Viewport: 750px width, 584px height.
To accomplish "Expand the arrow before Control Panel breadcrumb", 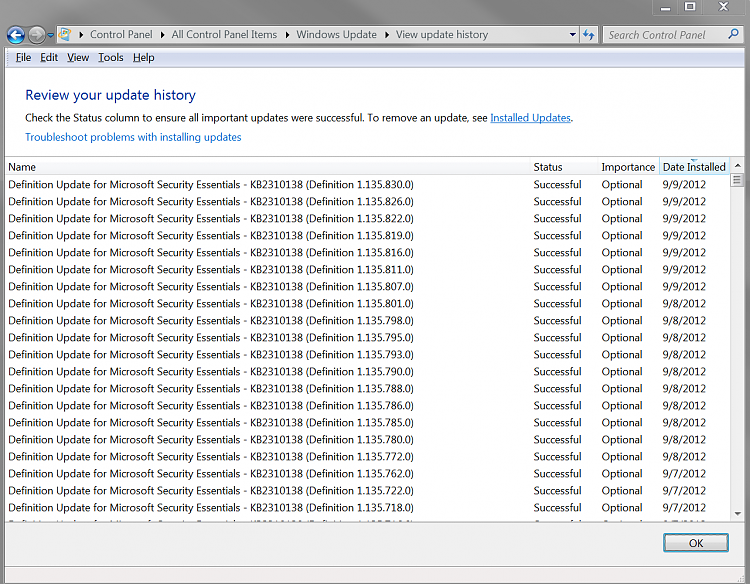I will pyautogui.click(x=81, y=35).
